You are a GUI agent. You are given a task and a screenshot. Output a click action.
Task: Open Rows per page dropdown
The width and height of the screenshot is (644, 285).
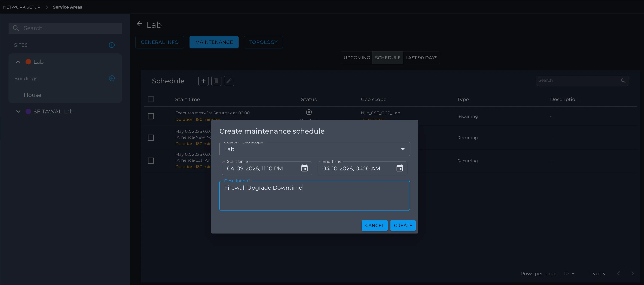coord(569,273)
